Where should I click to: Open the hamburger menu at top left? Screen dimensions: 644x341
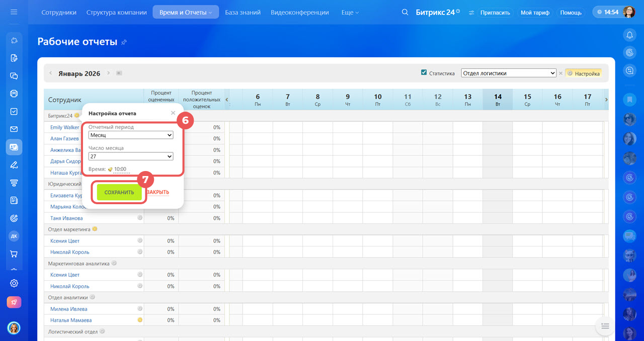click(14, 12)
